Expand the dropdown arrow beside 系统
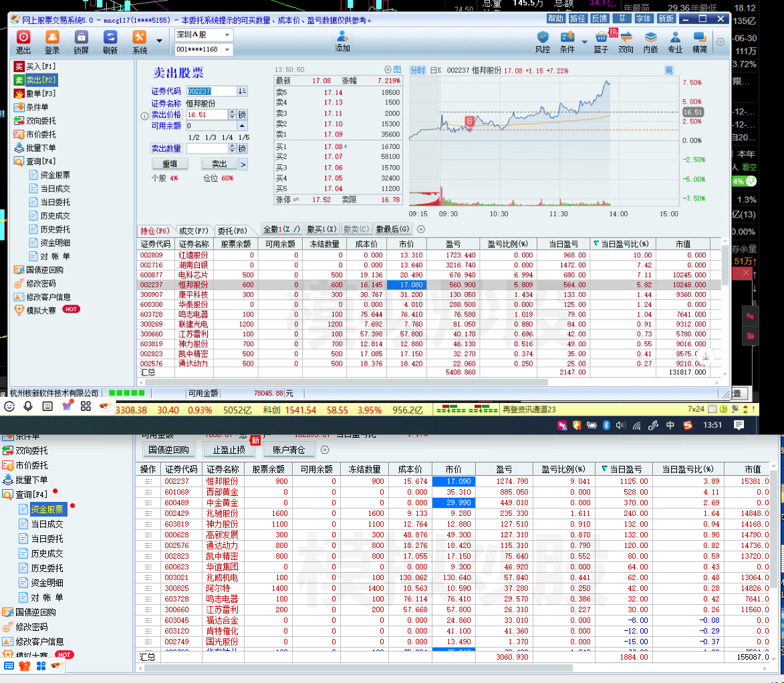Viewport: 784px width, 683px height. click(x=159, y=41)
